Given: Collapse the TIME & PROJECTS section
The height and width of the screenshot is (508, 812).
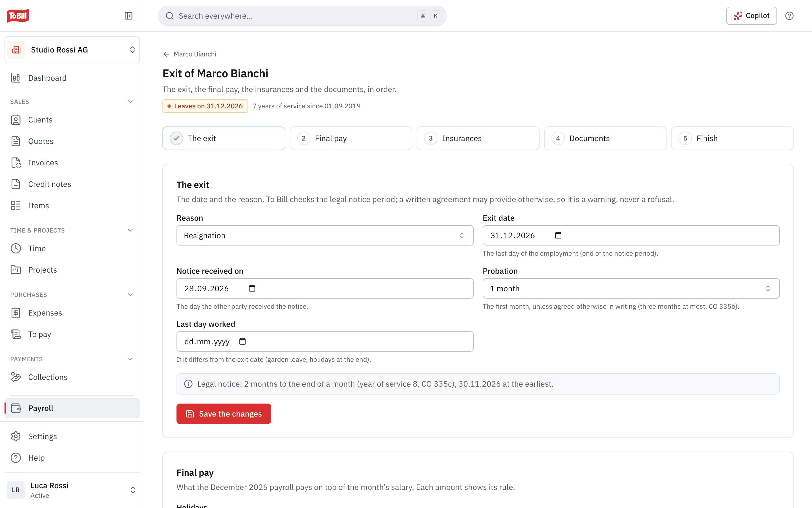Looking at the screenshot, I should (x=130, y=230).
